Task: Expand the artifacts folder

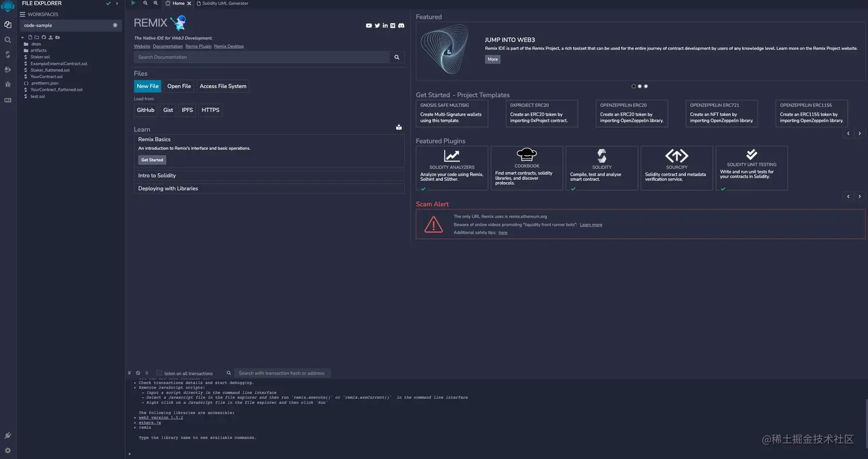Action: click(38, 51)
